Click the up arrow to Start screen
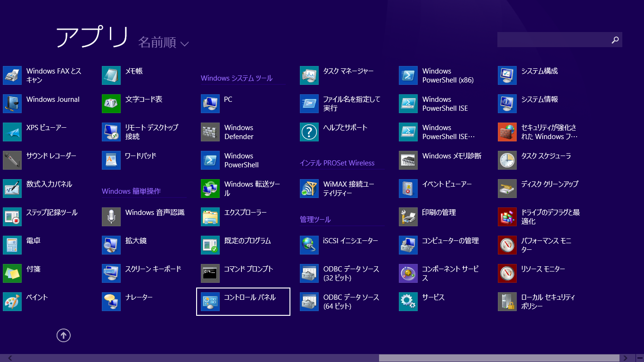This screenshot has width=644, height=362. 64,335
